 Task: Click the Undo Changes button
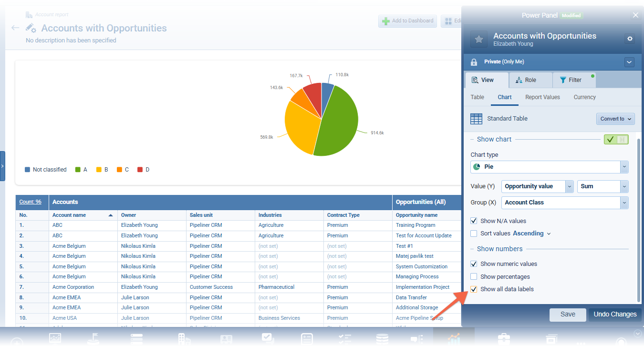click(614, 315)
